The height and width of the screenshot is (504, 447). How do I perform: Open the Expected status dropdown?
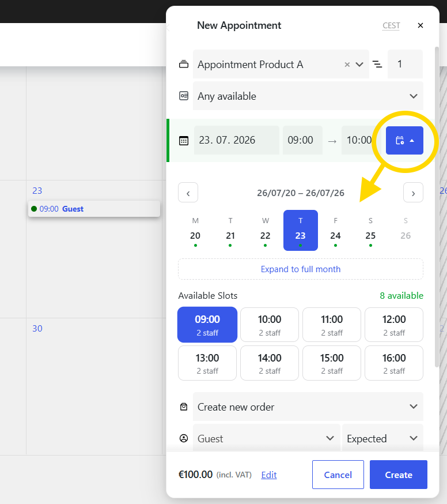[383, 438]
